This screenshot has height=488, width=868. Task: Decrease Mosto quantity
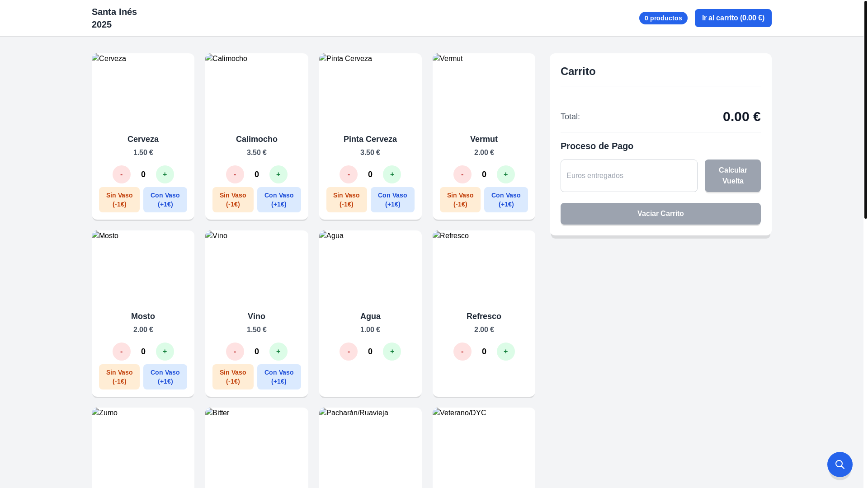tap(122, 352)
